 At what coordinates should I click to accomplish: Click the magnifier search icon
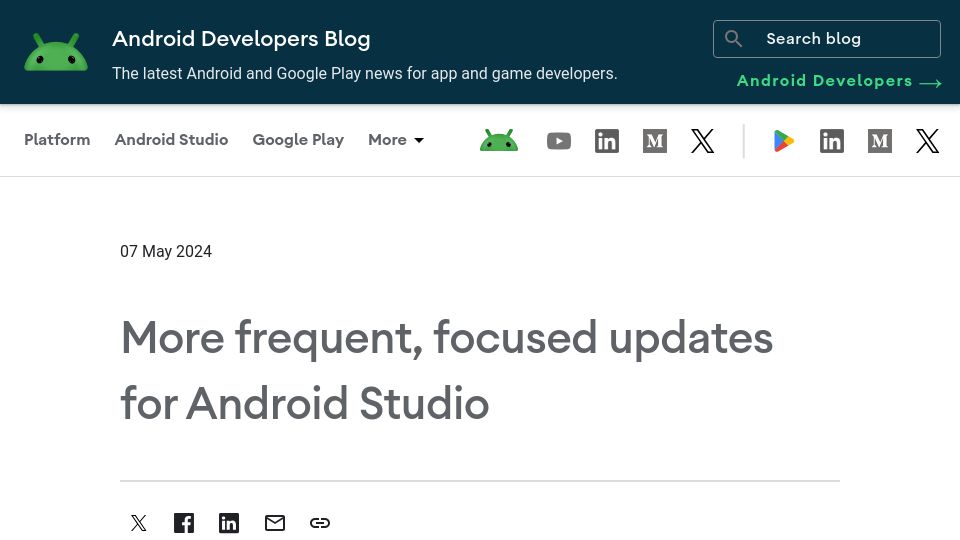(x=733, y=39)
